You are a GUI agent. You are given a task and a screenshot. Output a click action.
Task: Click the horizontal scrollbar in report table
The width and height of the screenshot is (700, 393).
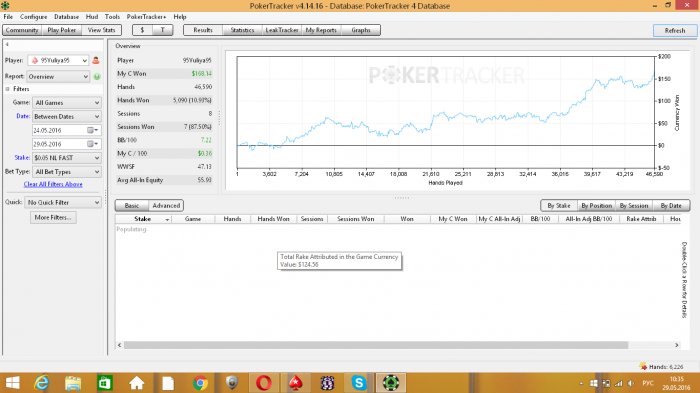[376, 345]
